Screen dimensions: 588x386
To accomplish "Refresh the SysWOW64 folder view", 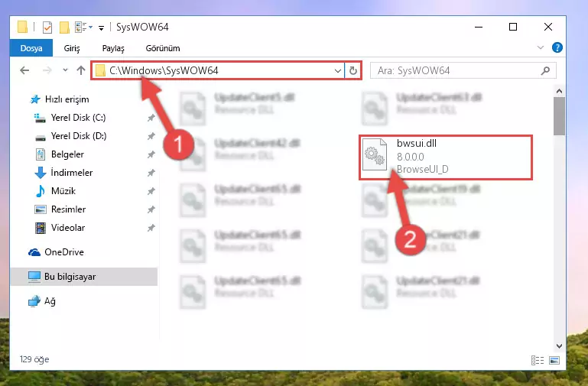I will [x=352, y=70].
